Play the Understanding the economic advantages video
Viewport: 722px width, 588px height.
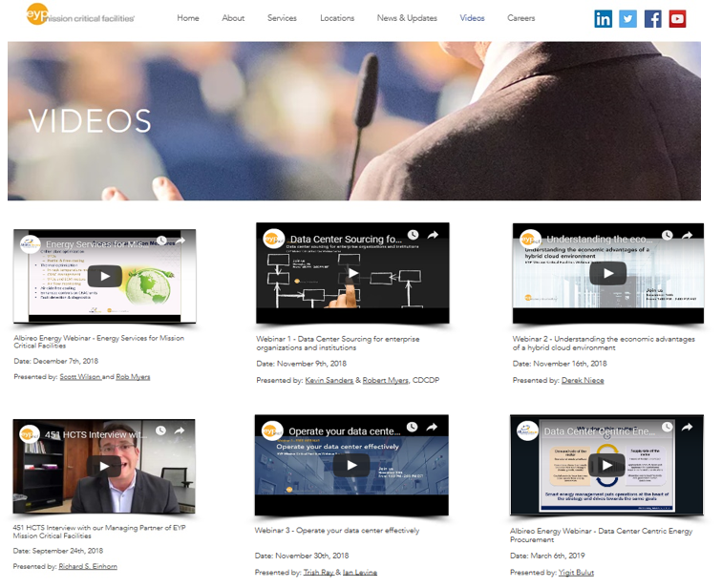tap(608, 273)
